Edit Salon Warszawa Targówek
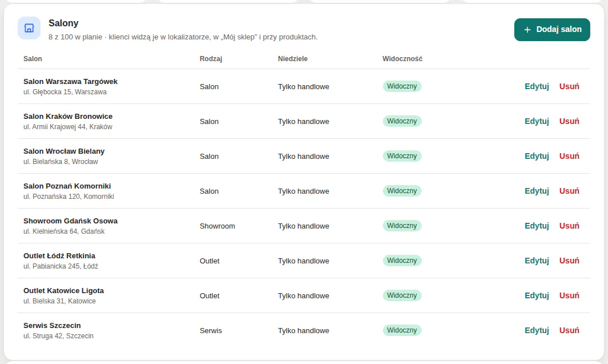Image resolution: width=608 pixels, height=364 pixels. [537, 86]
